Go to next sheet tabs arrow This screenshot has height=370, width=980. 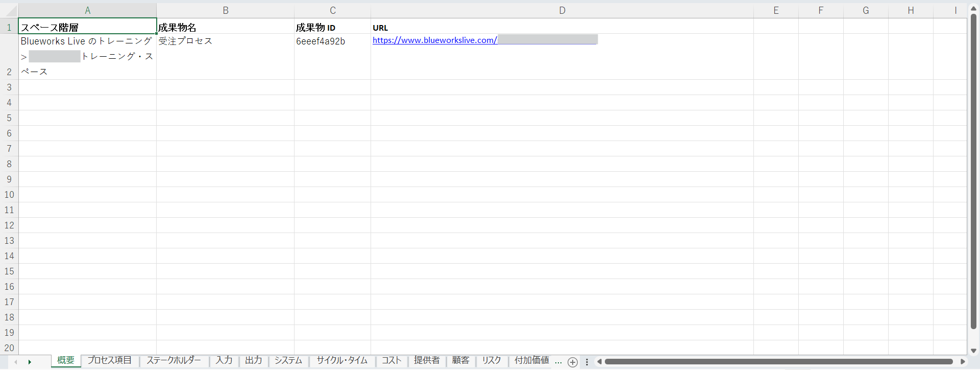pos(30,362)
